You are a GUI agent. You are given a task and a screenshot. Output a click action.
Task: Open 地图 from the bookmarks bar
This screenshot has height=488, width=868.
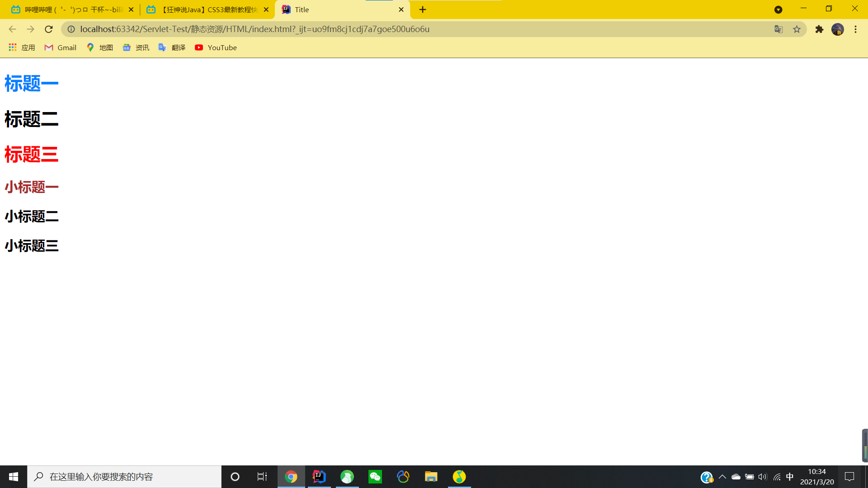[x=99, y=47]
